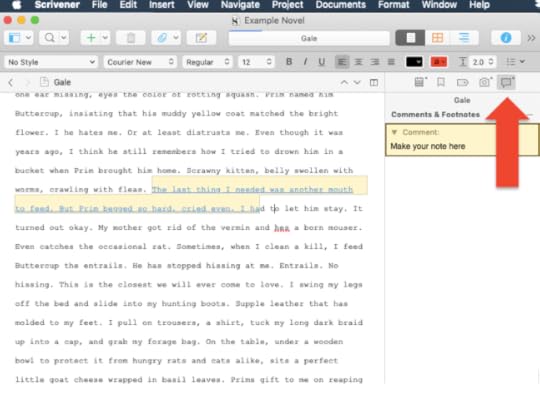This screenshot has height=393, width=540.
Task: Open the Insert menu
Action: tap(162, 5)
